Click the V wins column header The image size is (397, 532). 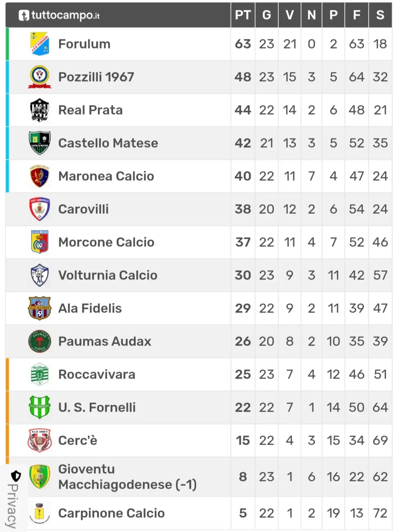tap(290, 15)
